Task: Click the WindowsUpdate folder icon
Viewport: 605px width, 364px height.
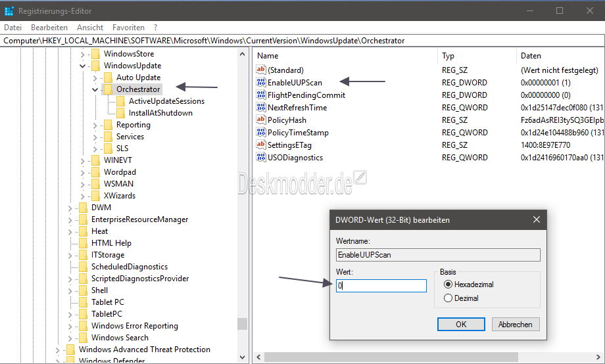Action: (96, 66)
